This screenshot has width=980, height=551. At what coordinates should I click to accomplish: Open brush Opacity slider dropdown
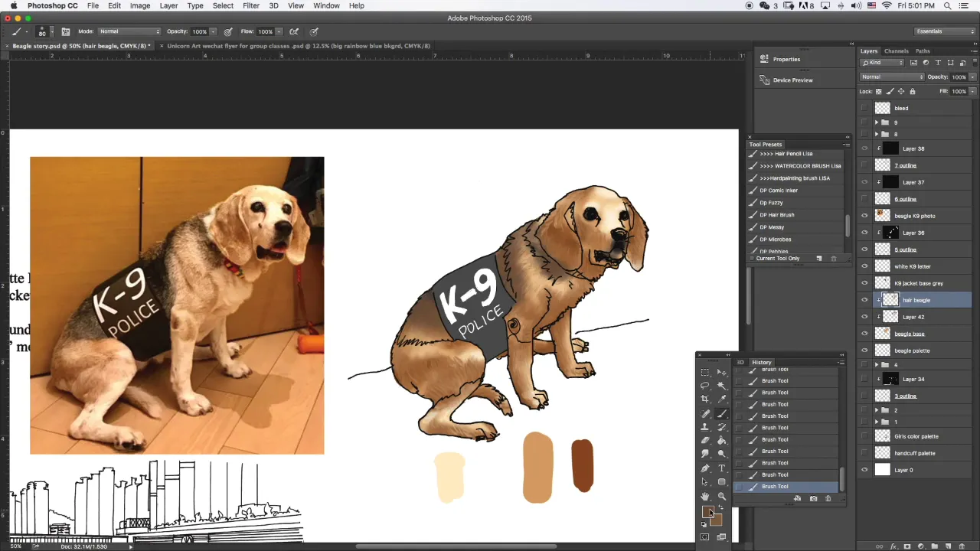tap(213, 31)
